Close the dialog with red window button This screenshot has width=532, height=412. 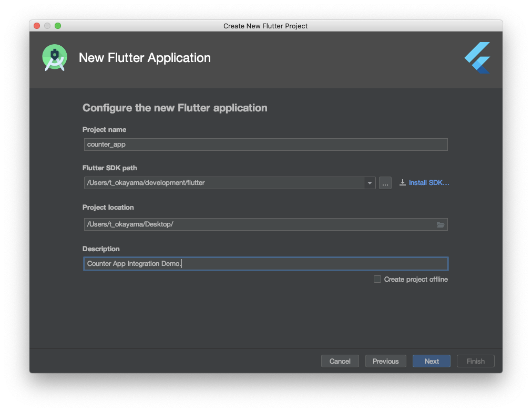[x=37, y=26]
